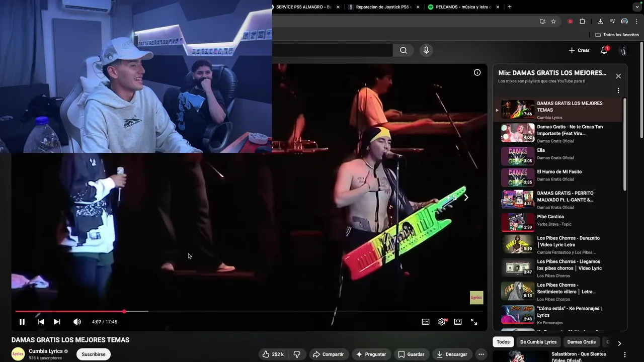Enter fullscreen mode
644x362 pixels.
474,322
